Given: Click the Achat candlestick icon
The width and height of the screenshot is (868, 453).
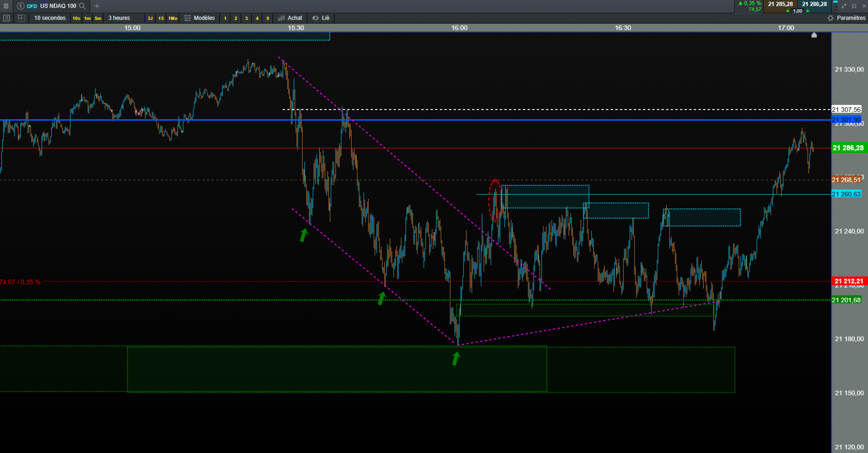Looking at the screenshot, I should point(282,18).
